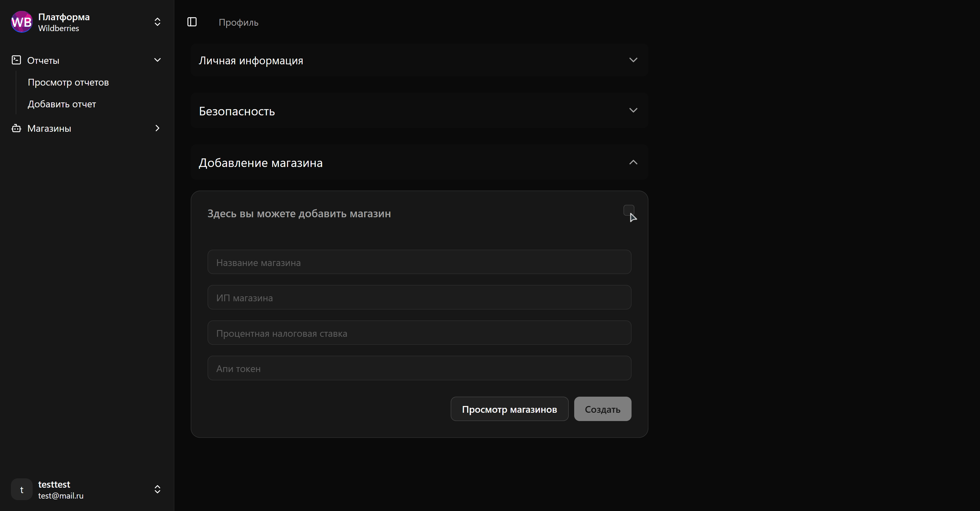Screen dimensions: 980x511
Task: Click the user avatar letter t
Action: coord(22,489)
